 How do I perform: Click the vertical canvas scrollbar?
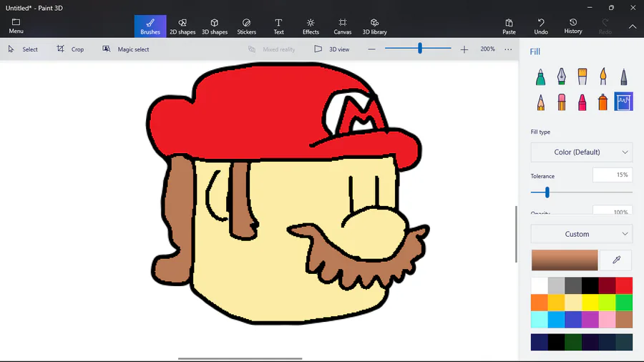pyautogui.click(x=516, y=234)
